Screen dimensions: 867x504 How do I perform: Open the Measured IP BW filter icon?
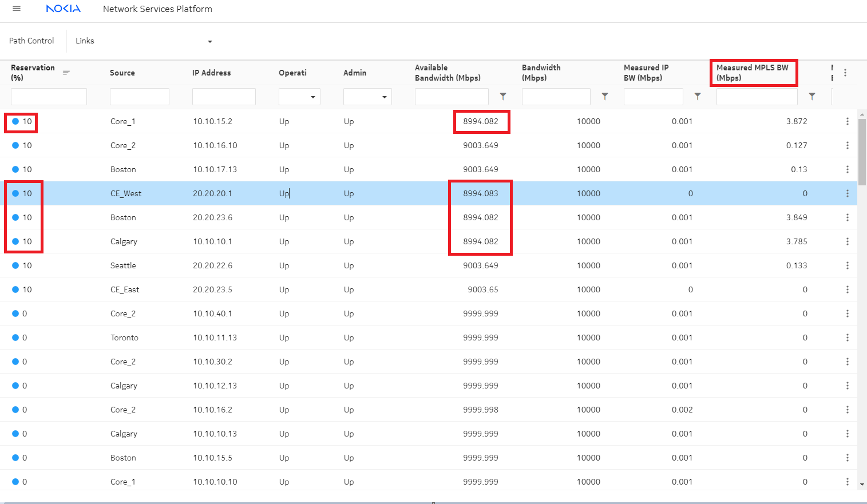(698, 97)
